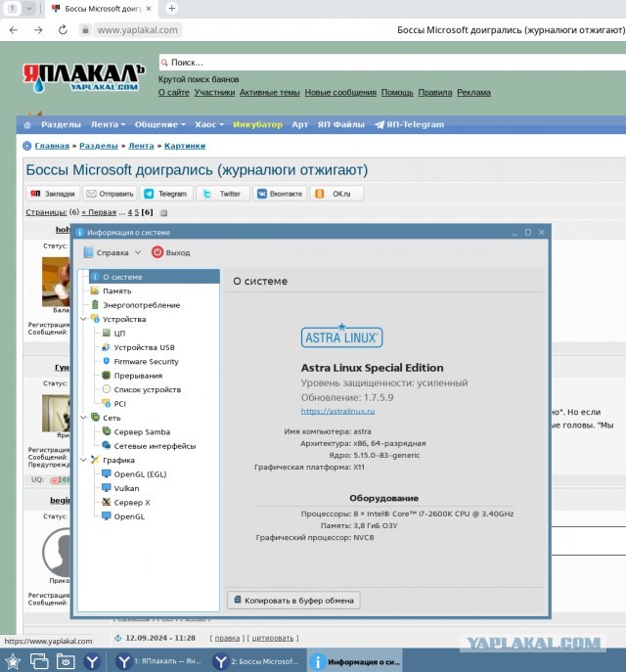Click the home icon in blue navbar

pos(27,125)
